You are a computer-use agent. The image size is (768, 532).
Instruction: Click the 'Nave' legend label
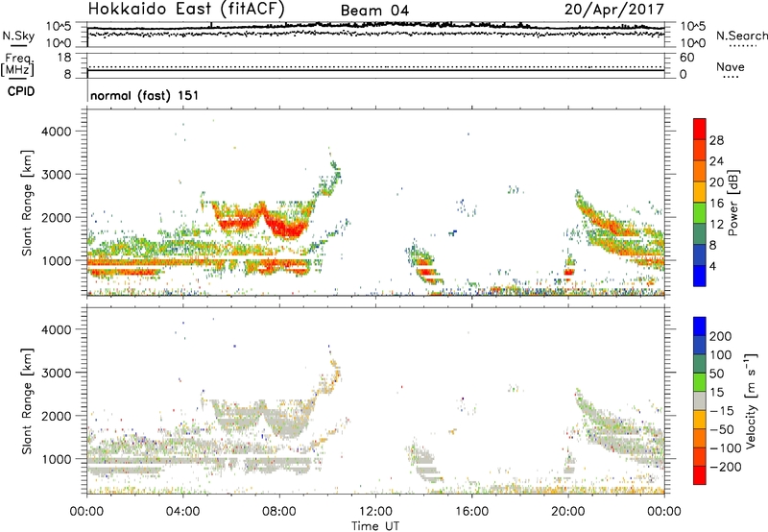point(730,66)
